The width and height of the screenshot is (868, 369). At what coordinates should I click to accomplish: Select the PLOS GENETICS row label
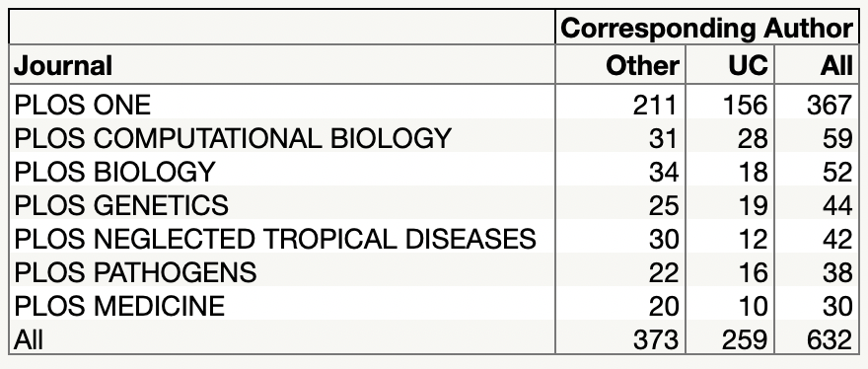click(x=120, y=205)
